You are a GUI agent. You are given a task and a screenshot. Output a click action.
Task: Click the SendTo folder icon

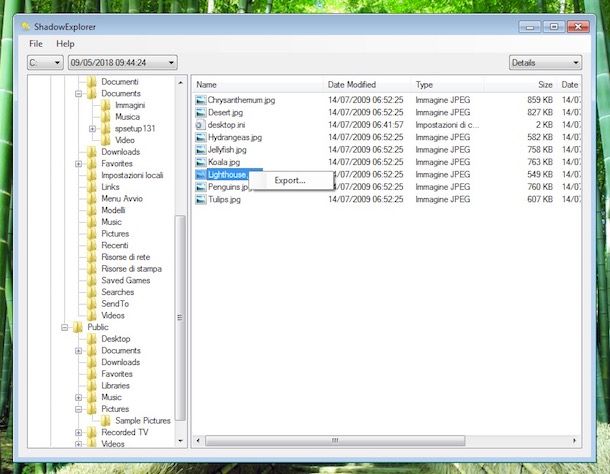[x=91, y=304]
